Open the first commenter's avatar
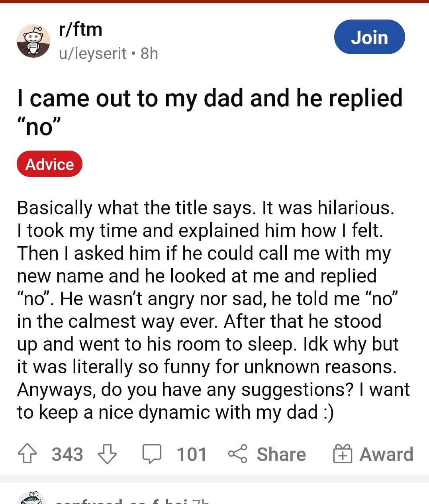429x504 pixels. click(x=32, y=499)
